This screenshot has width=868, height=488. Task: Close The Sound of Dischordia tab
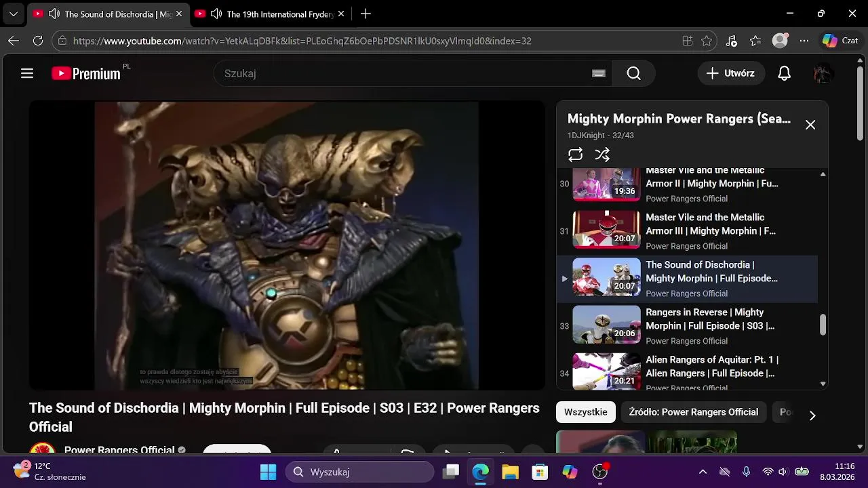point(179,14)
